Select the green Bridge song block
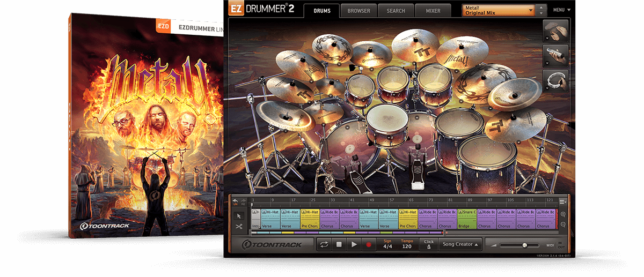 (467, 219)
